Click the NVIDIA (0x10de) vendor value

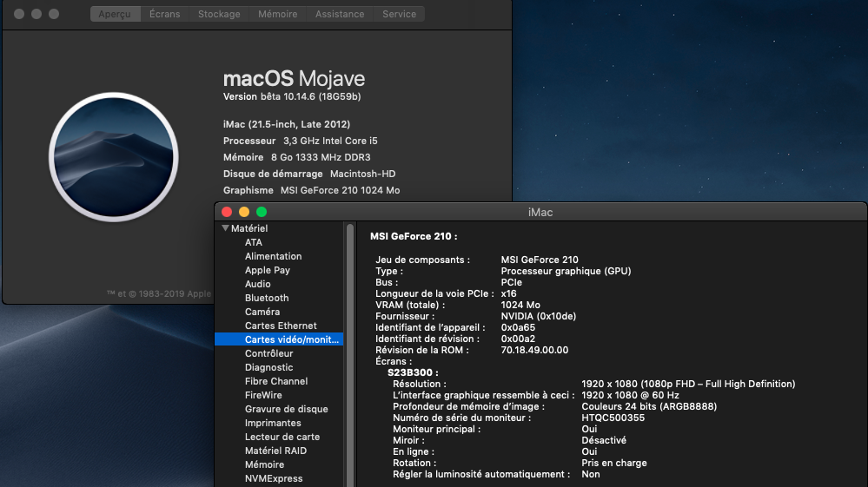click(539, 316)
